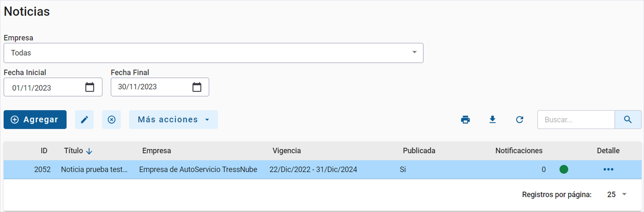Click the pencil edit icon
Screen dimensions: 644x212
click(84, 120)
